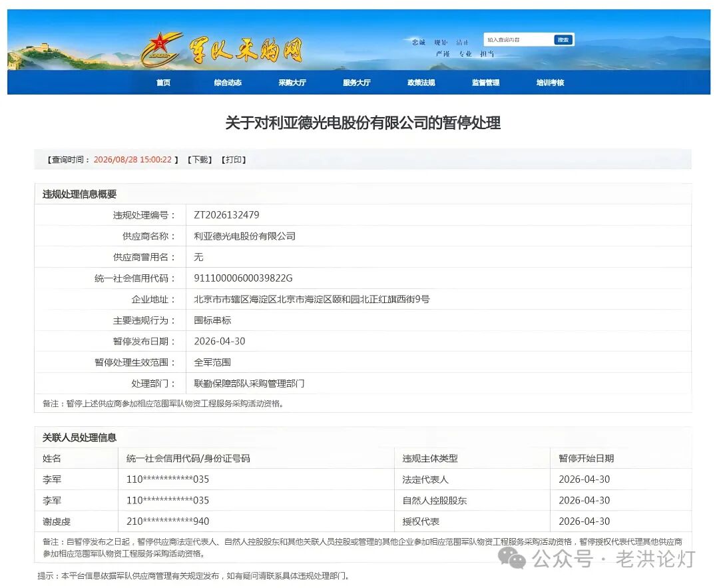The height and width of the screenshot is (588, 719).
Task: Click 李军 in the 自然人控股股东 row
Action: pos(52,500)
